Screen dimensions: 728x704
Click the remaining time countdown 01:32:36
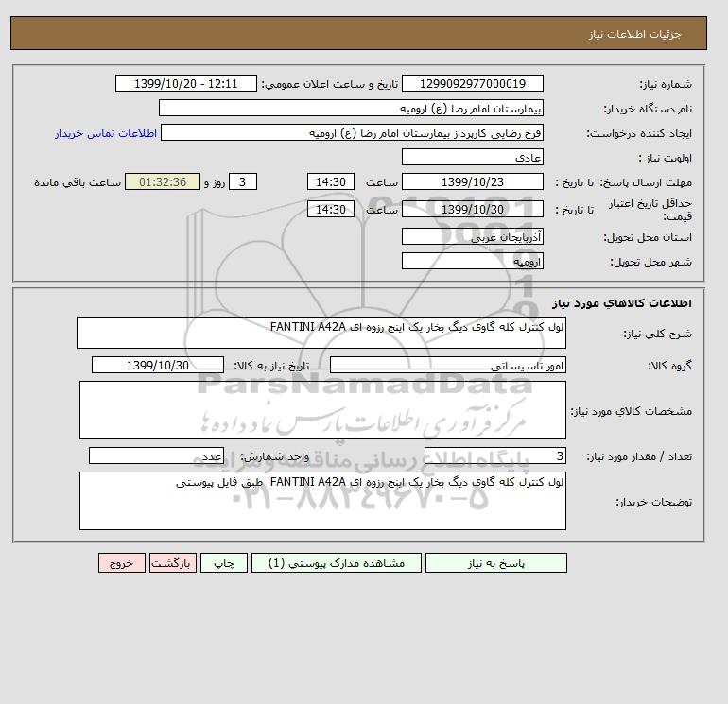163,182
